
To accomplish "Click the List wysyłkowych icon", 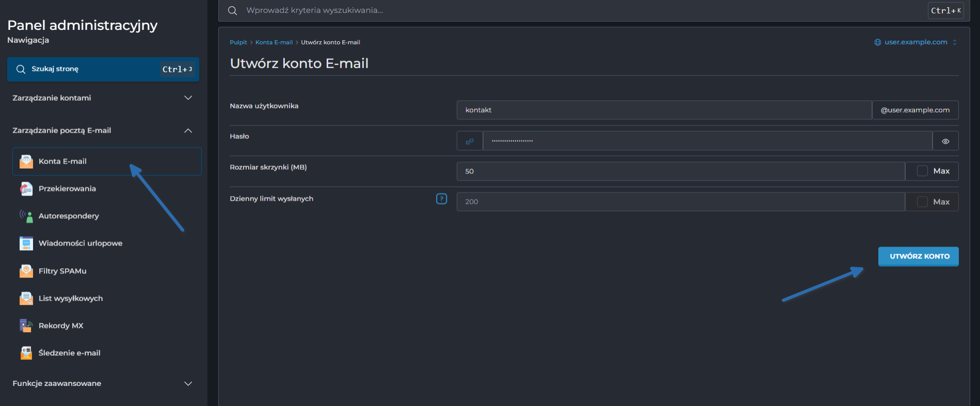I will point(26,298).
